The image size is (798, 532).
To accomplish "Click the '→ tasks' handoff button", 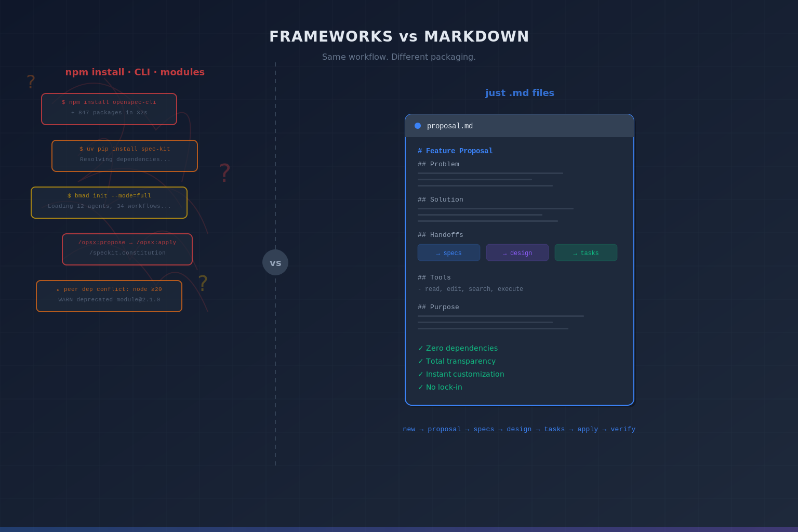I will (x=586, y=252).
